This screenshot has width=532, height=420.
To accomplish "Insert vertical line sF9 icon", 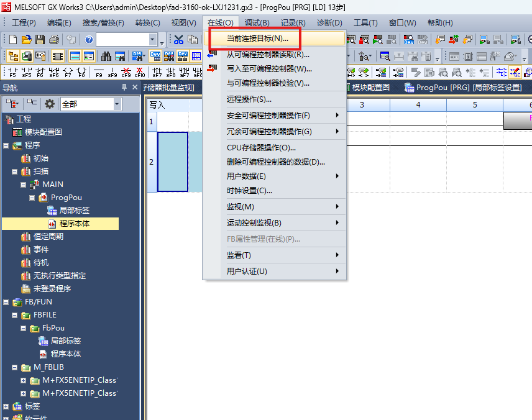I will [112, 72].
